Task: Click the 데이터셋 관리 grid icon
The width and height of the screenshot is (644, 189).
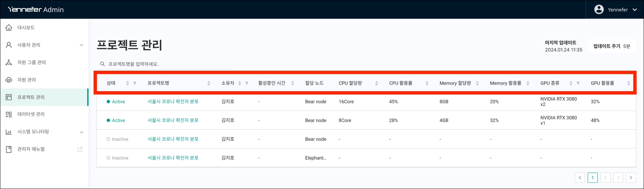Action: 9,114
